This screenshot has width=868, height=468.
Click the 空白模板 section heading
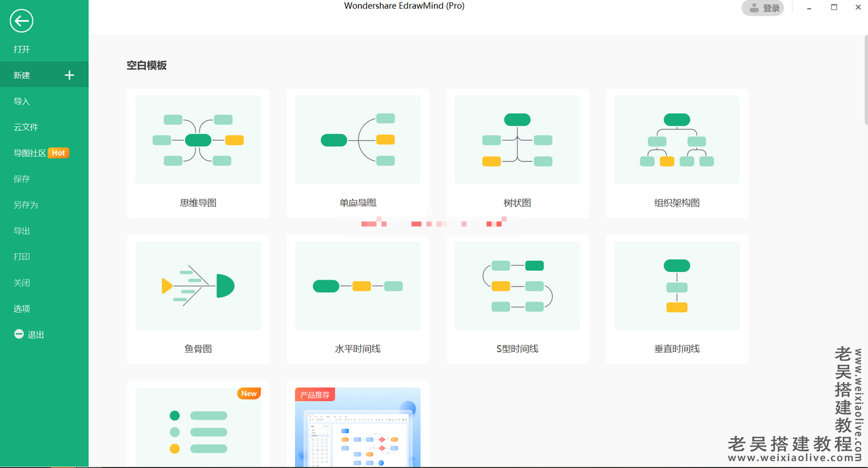pos(146,65)
